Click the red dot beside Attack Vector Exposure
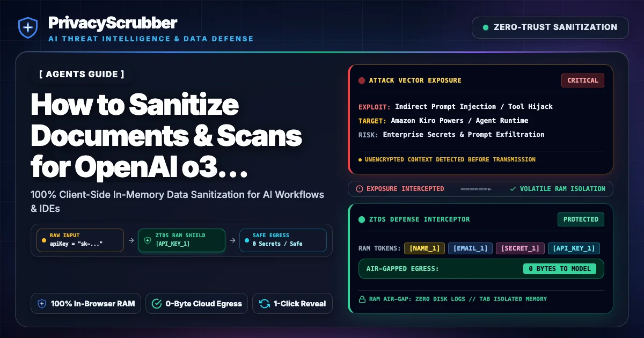The height and width of the screenshot is (338, 644). point(362,80)
